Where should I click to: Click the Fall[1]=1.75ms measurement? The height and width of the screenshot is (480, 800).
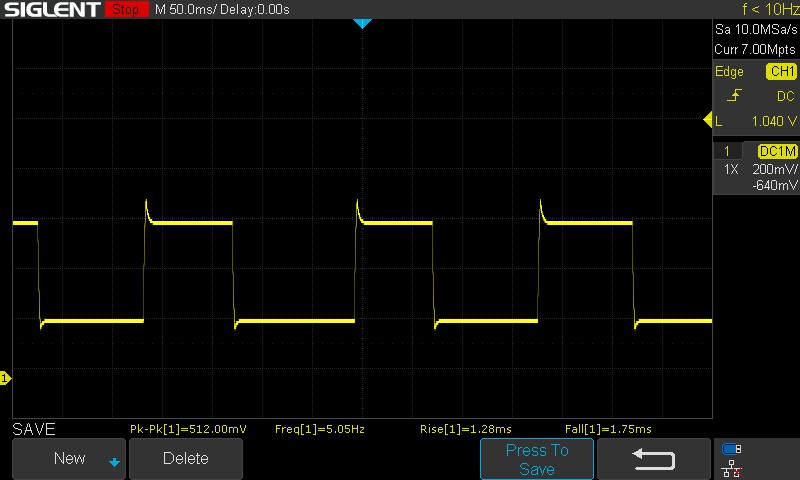[608, 429]
